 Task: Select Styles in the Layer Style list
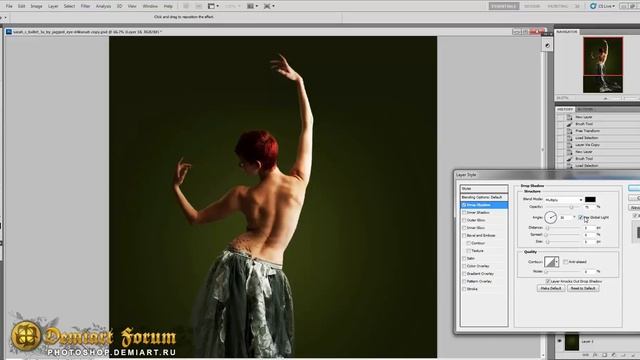(x=484, y=189)
